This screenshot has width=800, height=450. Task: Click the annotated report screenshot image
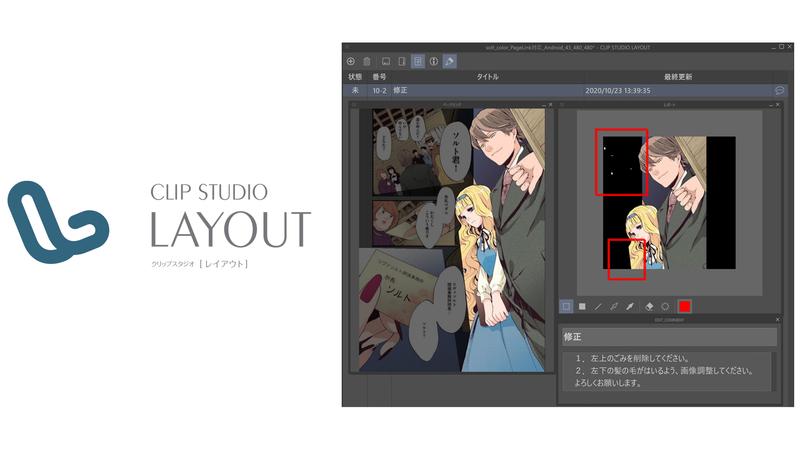coord(669,203)
